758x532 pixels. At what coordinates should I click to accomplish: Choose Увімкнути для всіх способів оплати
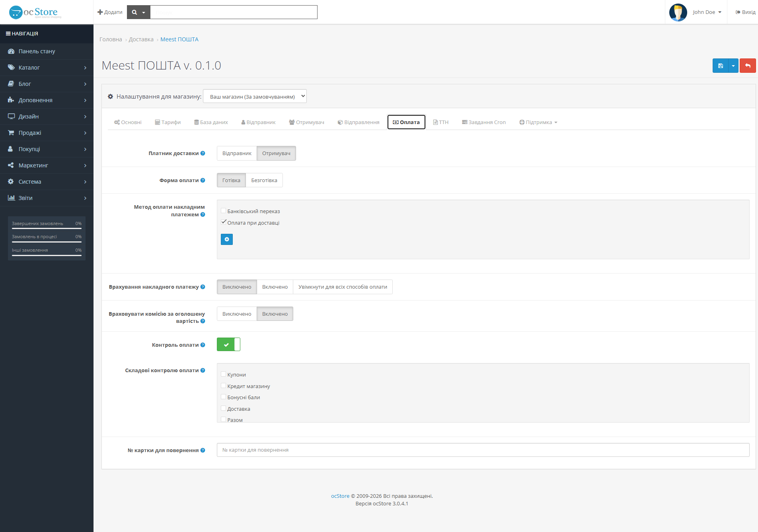(343, 287)
